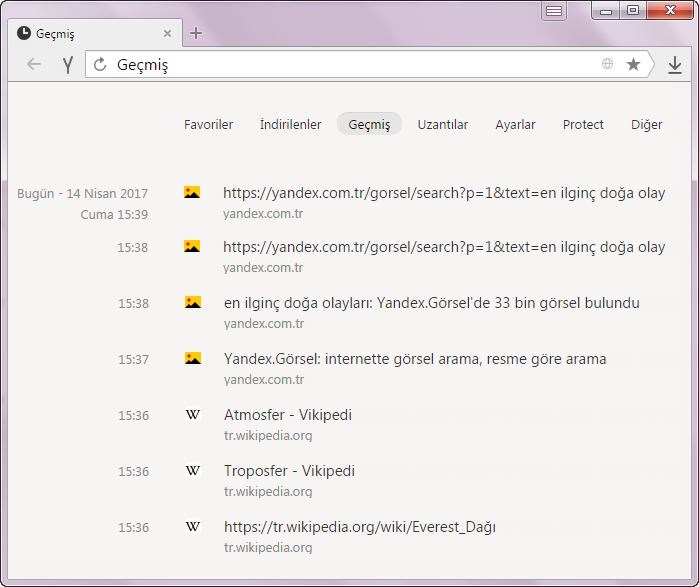Click the 'Bugün - 14 Nisan 2017' date label
The height and width of the screenshot is (587, 699).
click(82, 193)
